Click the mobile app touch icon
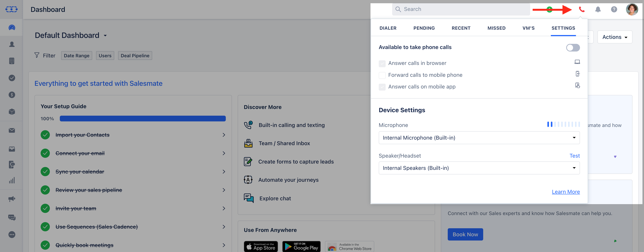 [577, 85]
